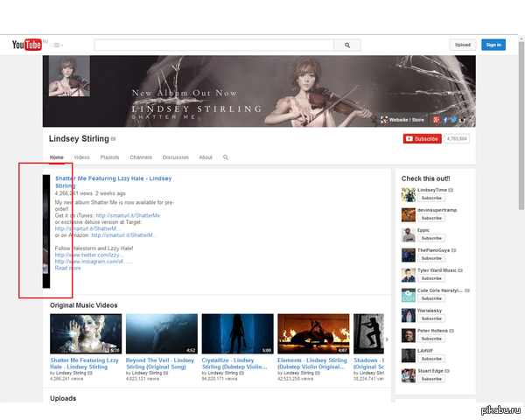
Task: Open Crystallize Dubstep Violin title link
Action: click(x=234, y=363)
